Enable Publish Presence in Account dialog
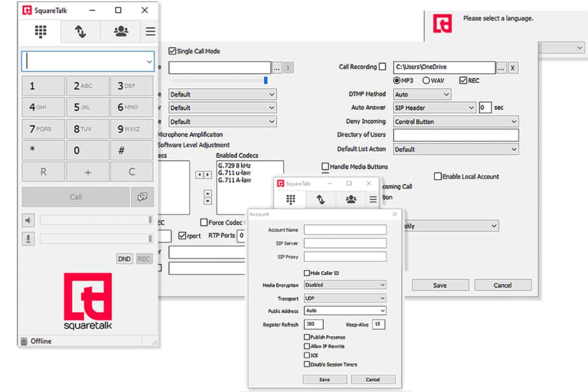This screenshot has height=392, width=588. (x=307, y=337)
